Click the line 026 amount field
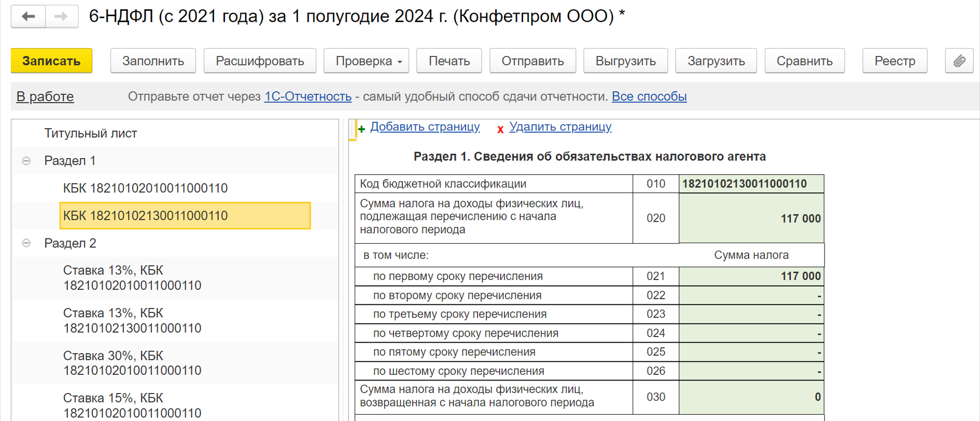The width and height of the screenshot is (980, 421). 751,371
